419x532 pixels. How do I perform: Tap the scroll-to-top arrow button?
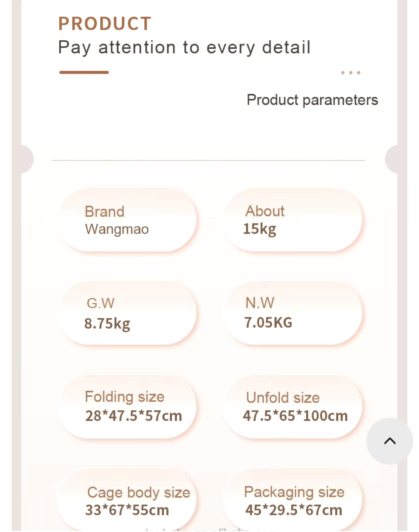click(x=389, y=441)
